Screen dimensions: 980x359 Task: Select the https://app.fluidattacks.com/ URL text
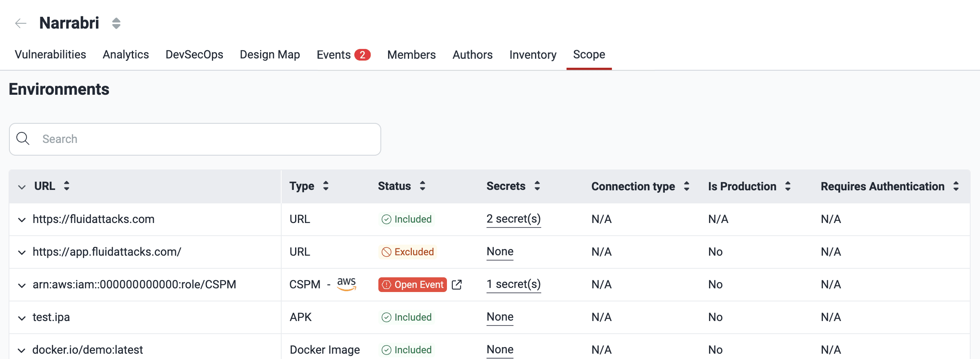point(107,252)
